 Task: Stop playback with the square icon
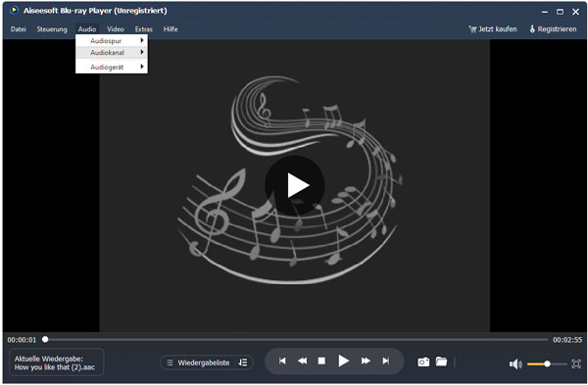(x=321, y=361)
